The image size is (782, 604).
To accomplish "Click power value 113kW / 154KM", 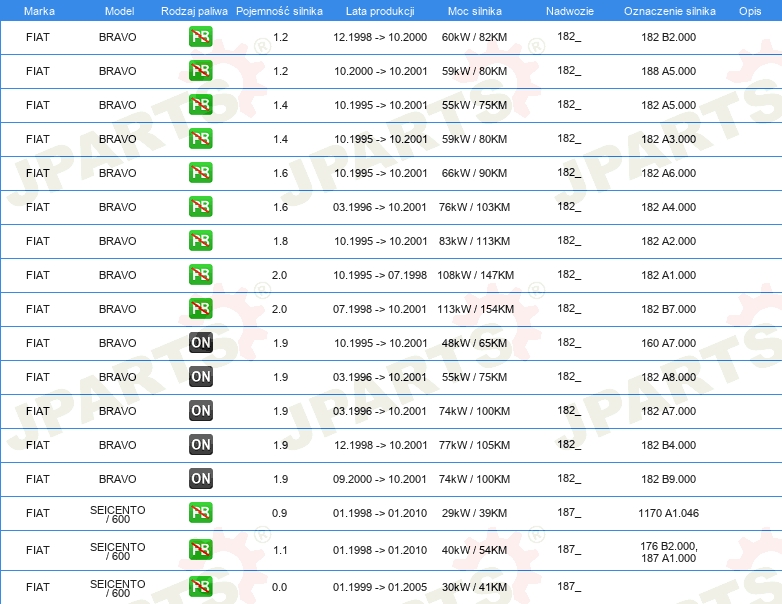I will (x=475, y=309).
